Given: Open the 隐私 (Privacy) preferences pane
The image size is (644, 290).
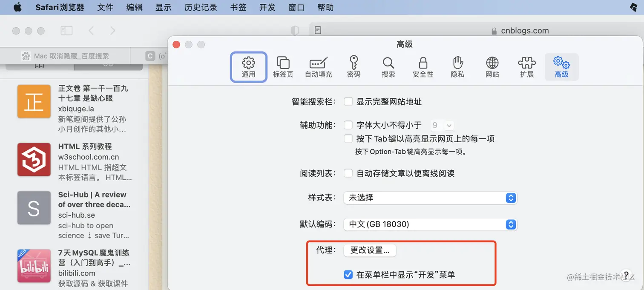Looking at the screenshot, I should click(457, 67).
